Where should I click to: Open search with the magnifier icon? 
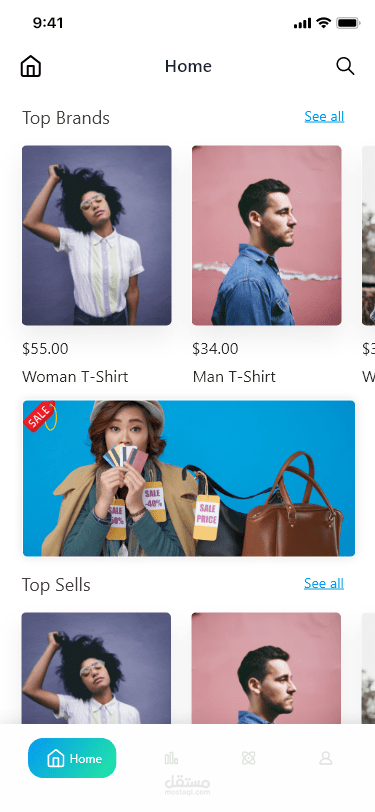[345, 66]
